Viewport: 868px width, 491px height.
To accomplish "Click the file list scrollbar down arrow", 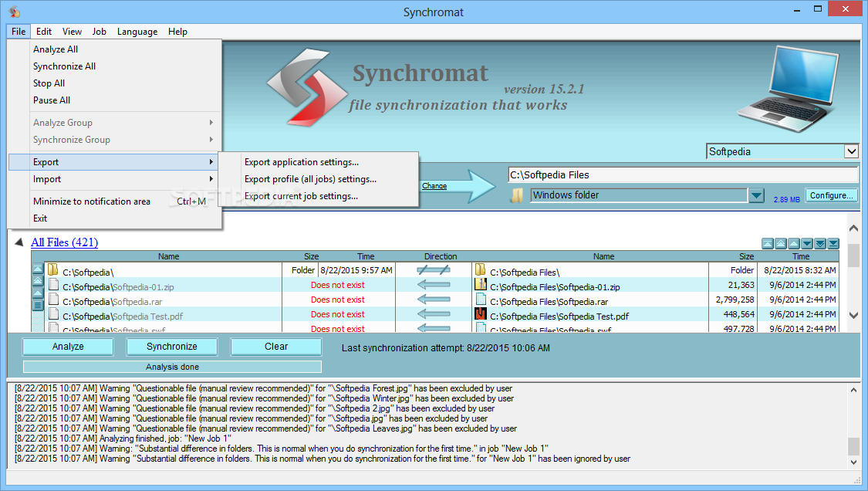I will 853,315.
